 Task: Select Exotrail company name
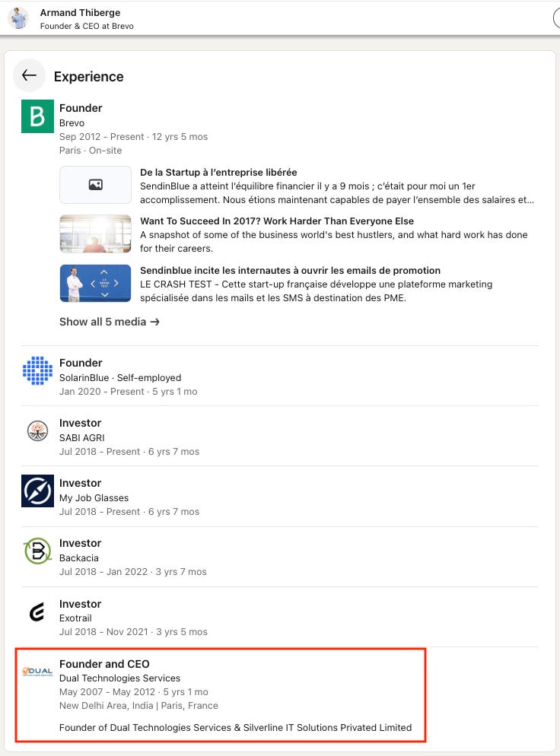pyautogui.click(x=75, y=618)
